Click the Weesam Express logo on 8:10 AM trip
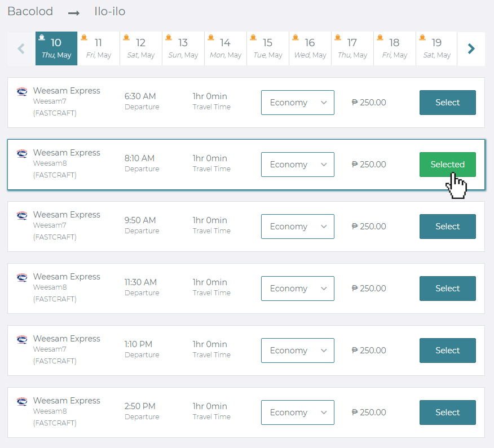Screen dimensions: 494x448 click(22, 154)
